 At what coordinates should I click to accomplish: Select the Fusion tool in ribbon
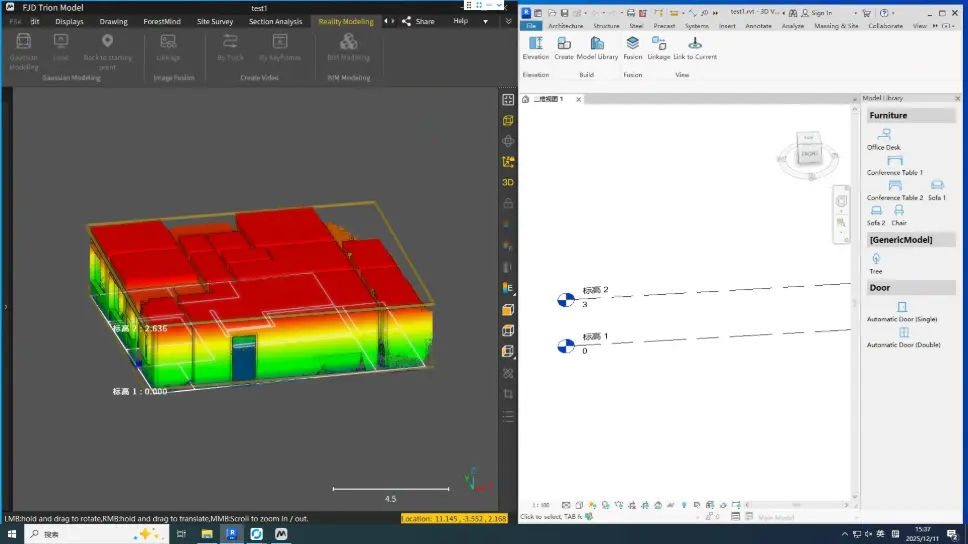[633, 44]
